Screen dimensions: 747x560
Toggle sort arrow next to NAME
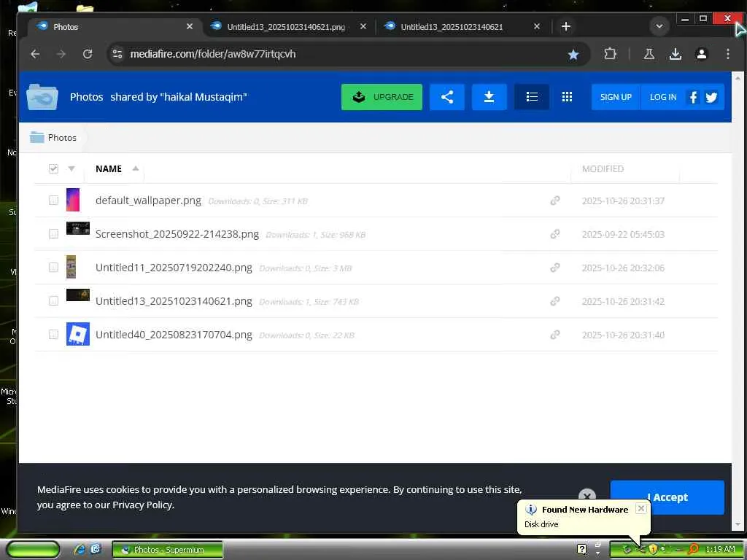tap(135, 168)
